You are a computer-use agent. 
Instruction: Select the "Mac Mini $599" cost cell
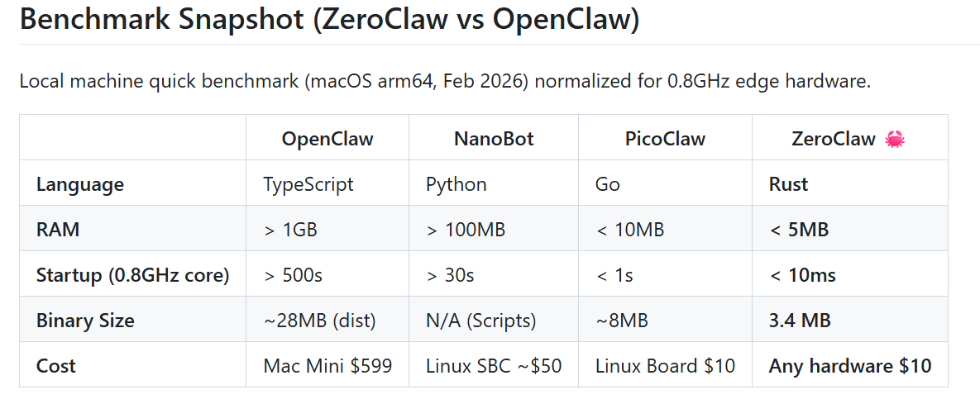[x=326, y=366]
